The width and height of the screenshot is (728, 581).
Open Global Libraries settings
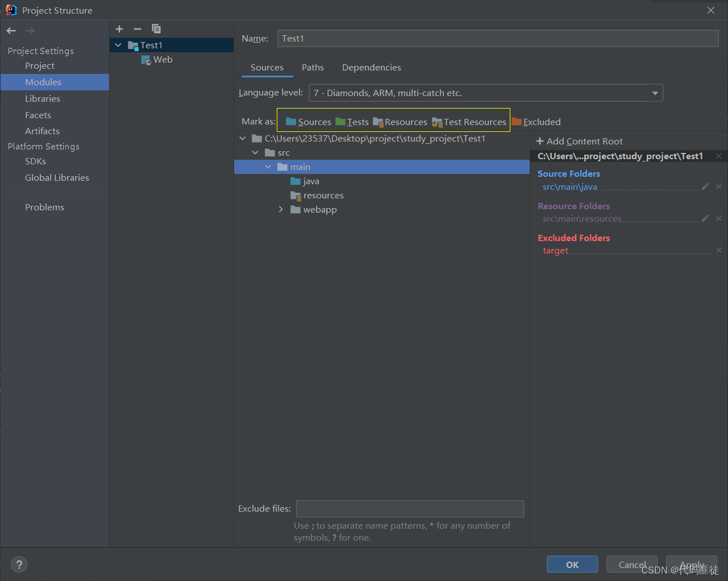[x=57, y=177]
